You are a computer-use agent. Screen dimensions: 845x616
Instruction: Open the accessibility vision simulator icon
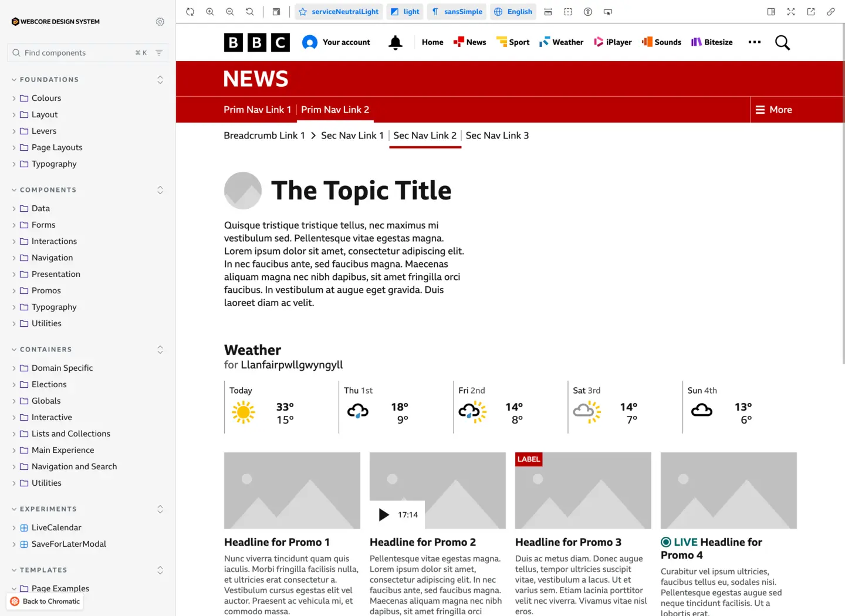(588, 12)
